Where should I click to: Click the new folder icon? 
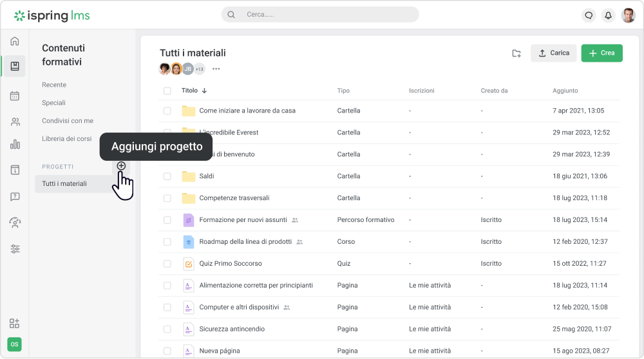tap(516, 53)
